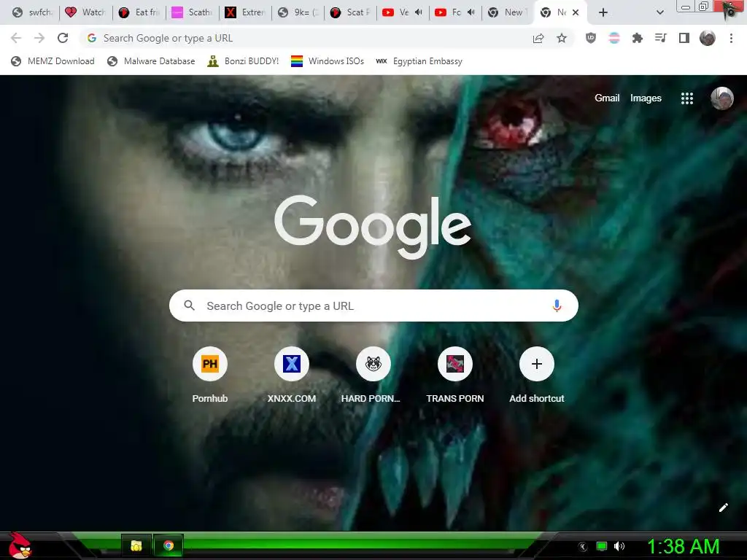The height and width of the screenshot is (560, 747).
Task: Click the 1:38 AM taskbar clock
Action: (x=683, y=547)
